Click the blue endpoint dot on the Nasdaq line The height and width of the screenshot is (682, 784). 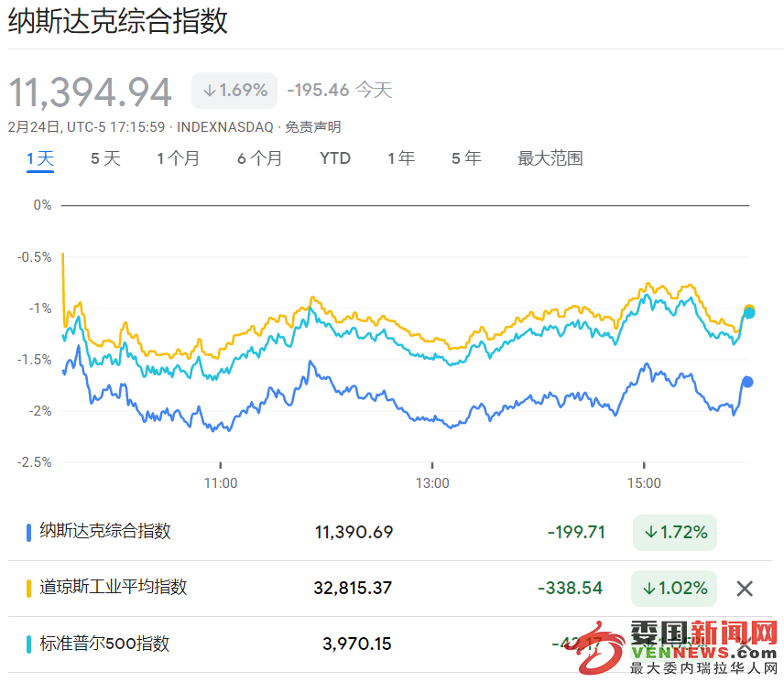tap(747, 383)
